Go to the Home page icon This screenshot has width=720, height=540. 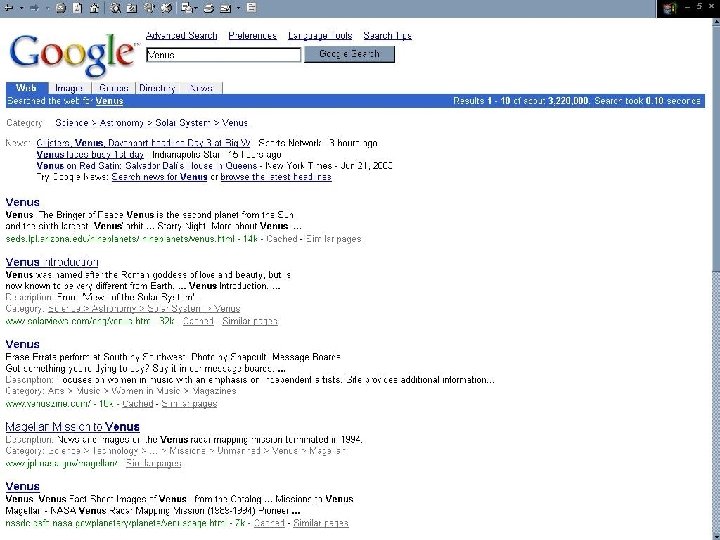(x=94, y=7)
